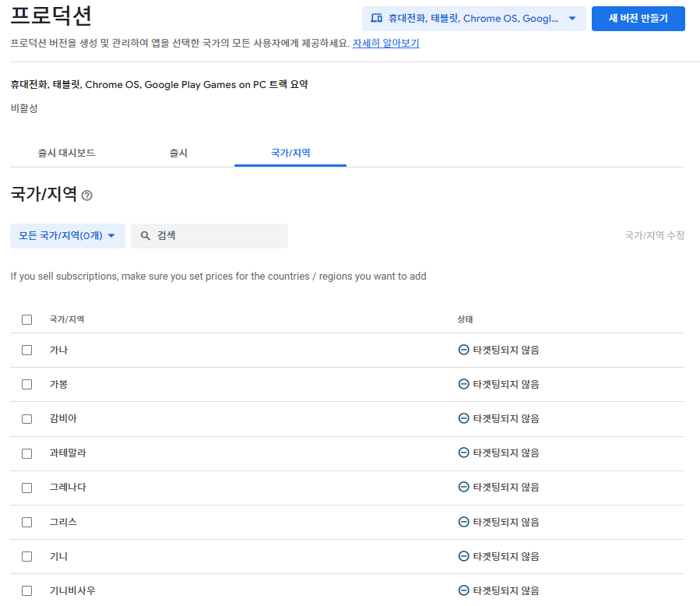Open the 휴대전화, 태블릿, Chrome OS form-factor dropdown

click(473, 19)
